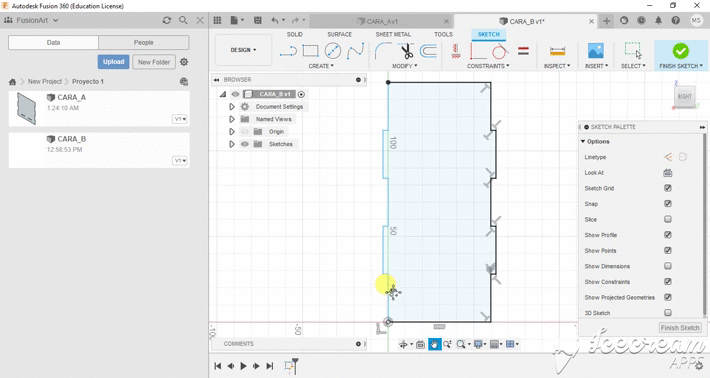Viewport: 710px width, 378px height.
Task: Switch to the SURFACE tab
Action: [x=340, y=34]
